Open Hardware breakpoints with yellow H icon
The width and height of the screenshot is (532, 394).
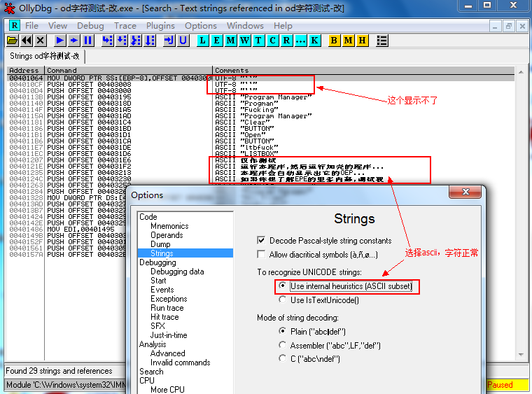click(362, 41)
